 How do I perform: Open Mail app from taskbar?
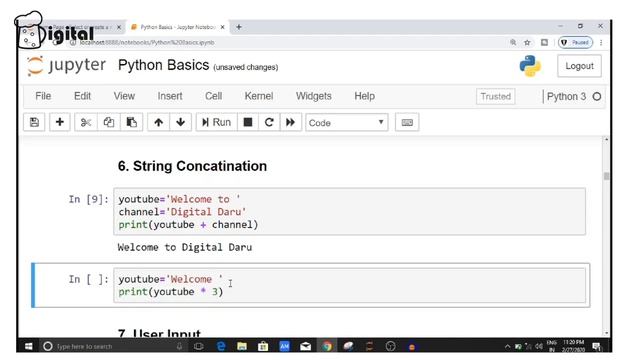[x=305, y=347]
